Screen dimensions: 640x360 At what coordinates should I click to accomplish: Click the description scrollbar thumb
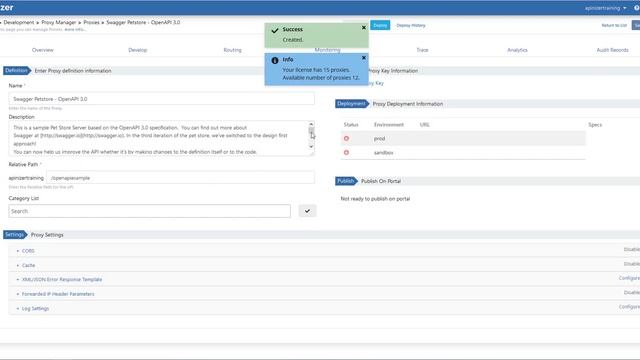tap(311, 131)
